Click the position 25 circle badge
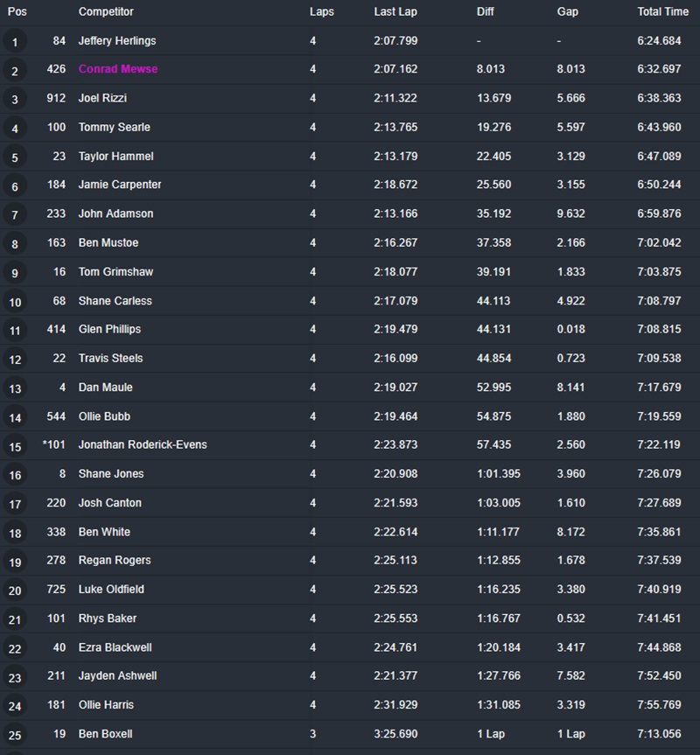700x755 pixels. [15, 735]
